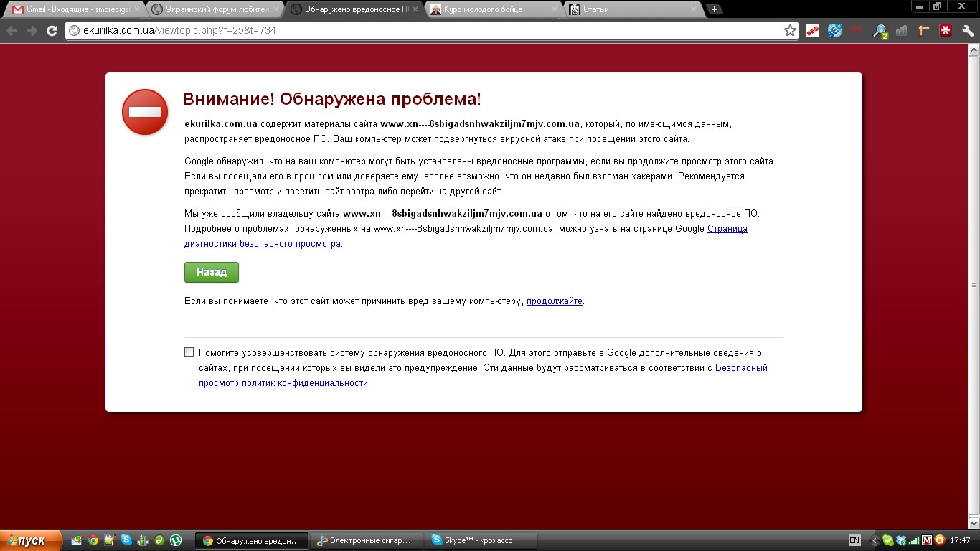Reload the current page
This screenshot has height=551, width=980.
[52, 31]
